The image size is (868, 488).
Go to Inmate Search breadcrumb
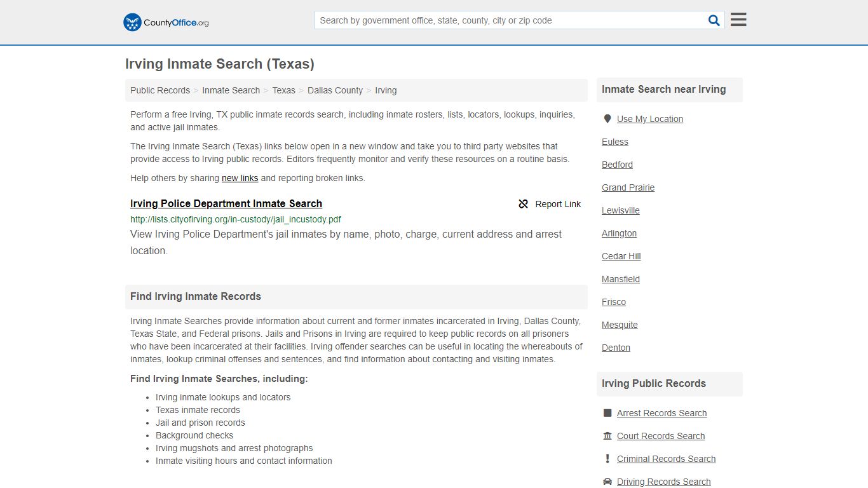pyautogui.click(x=231, y=90)
